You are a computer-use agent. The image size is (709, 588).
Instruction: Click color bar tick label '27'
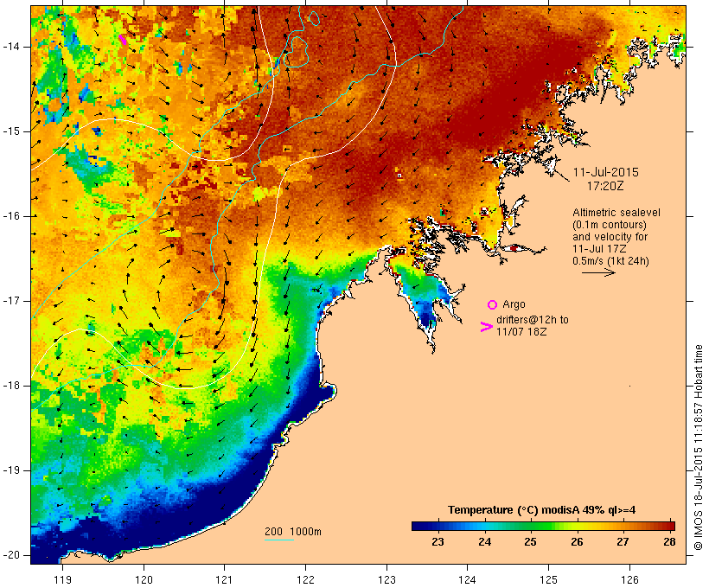623,542
